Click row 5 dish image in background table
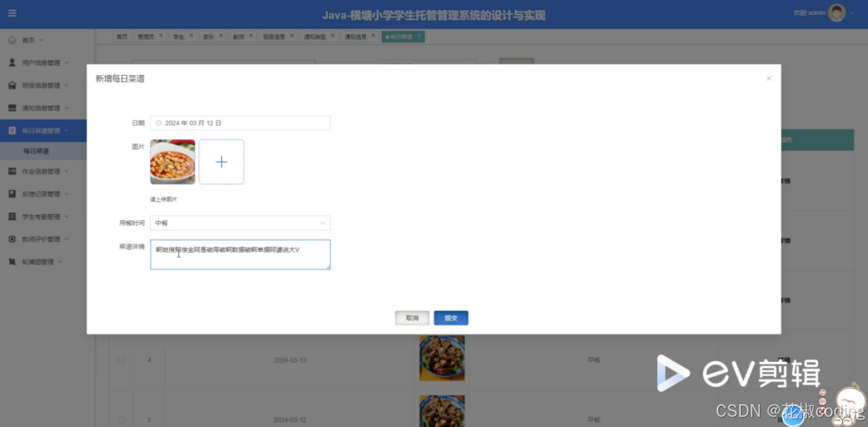Viewport: 868px width, 427px height. point(441,411)
